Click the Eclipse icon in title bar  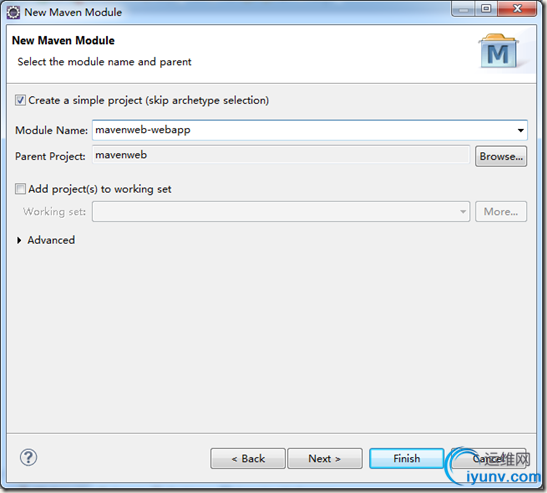[13, 13]
